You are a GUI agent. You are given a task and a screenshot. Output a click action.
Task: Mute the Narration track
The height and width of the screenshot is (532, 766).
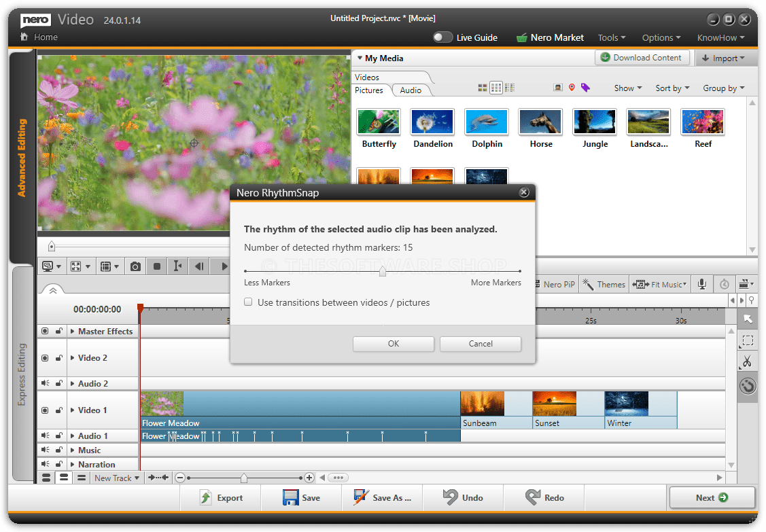point(45,463)
